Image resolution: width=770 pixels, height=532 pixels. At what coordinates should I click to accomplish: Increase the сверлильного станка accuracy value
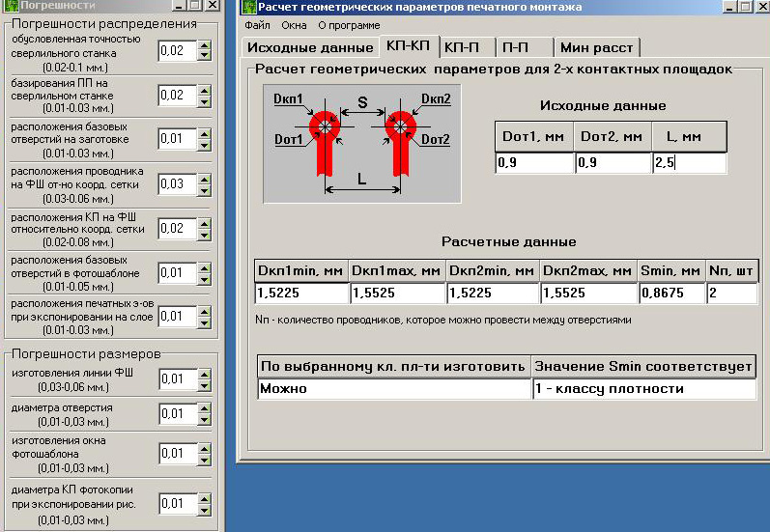click(x=204, y=45)
